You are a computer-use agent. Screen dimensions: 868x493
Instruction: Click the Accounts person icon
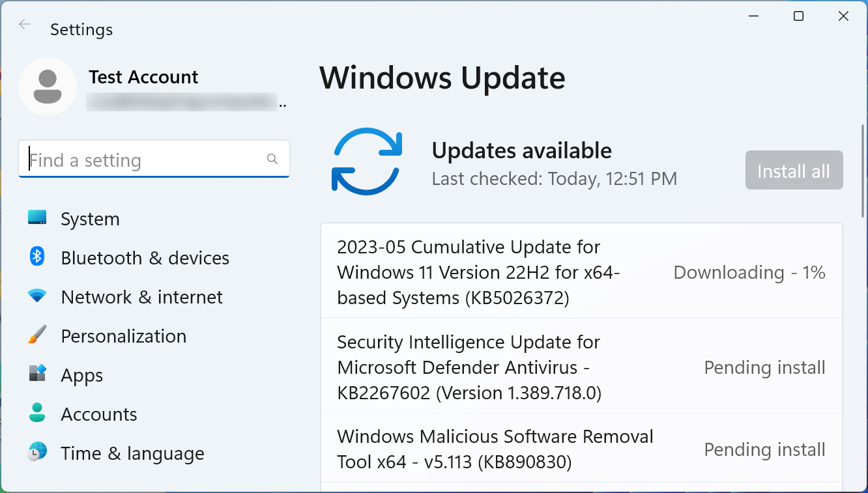[37, 412]
